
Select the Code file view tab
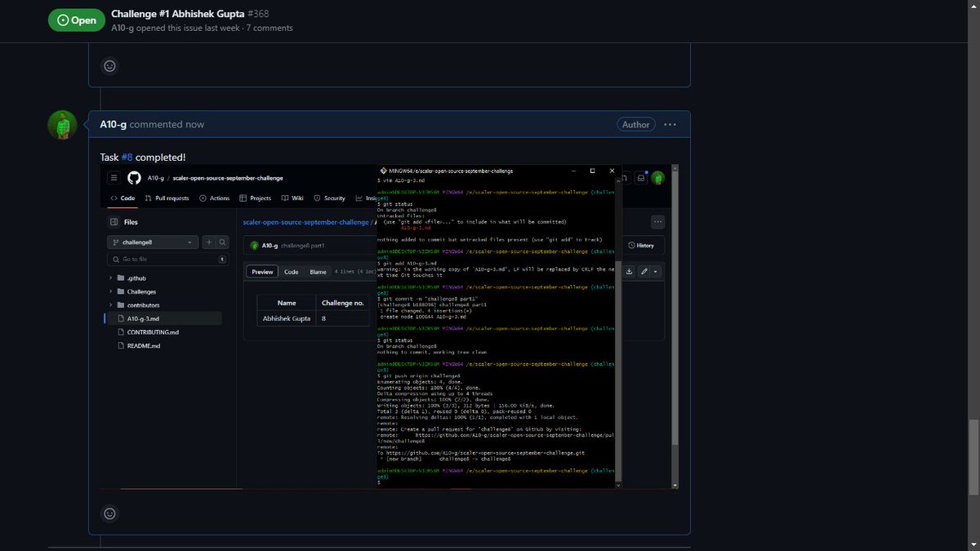(291, 272)
